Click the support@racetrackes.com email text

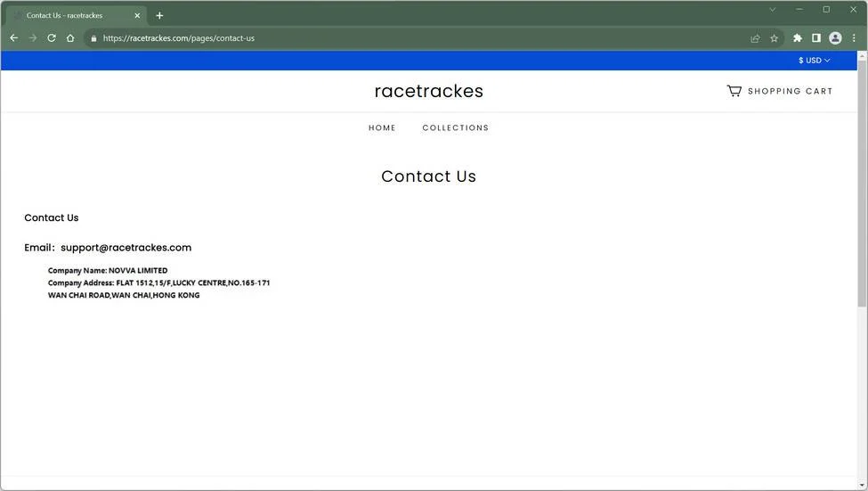(x=126, y=248)
